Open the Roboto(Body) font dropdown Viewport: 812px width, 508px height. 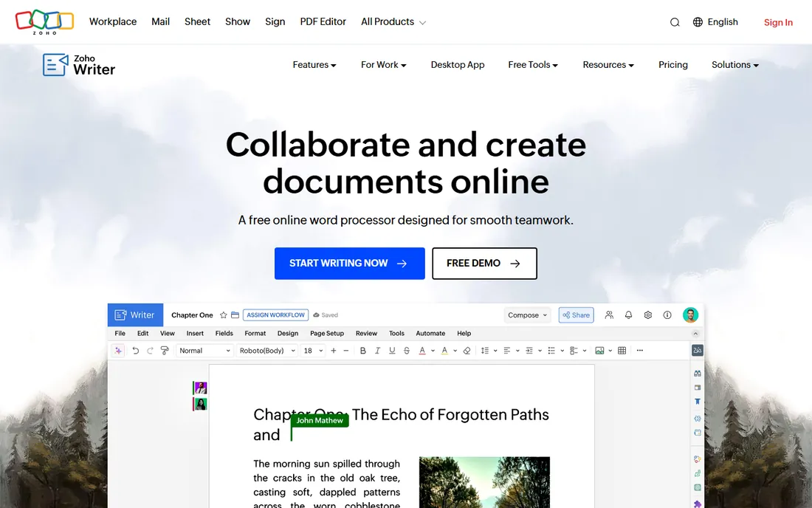click(x=267, y=351)
